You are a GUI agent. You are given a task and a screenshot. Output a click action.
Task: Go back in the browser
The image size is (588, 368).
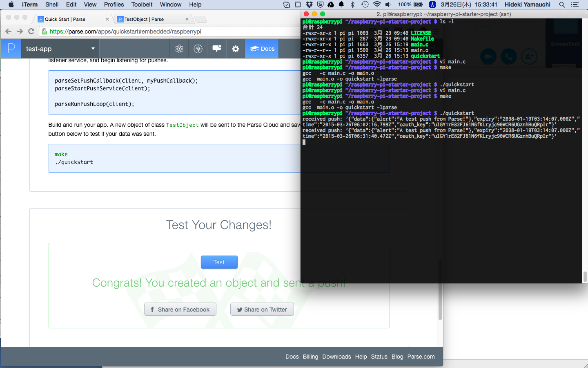click(8, 31)
